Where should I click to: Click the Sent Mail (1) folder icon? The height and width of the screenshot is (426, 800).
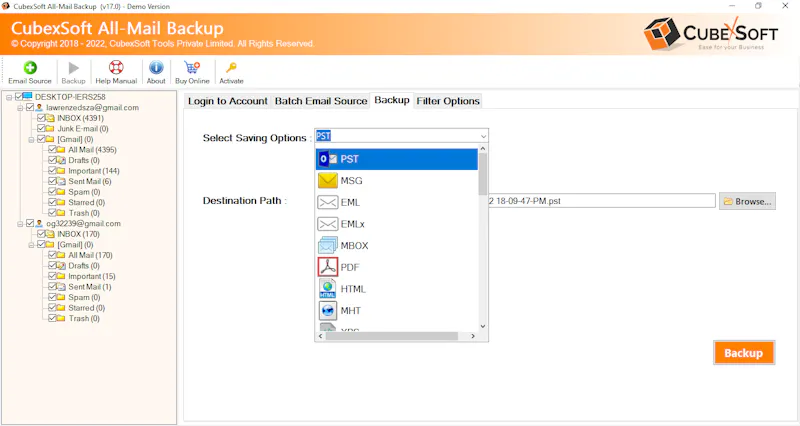click(x=61, y=287)
